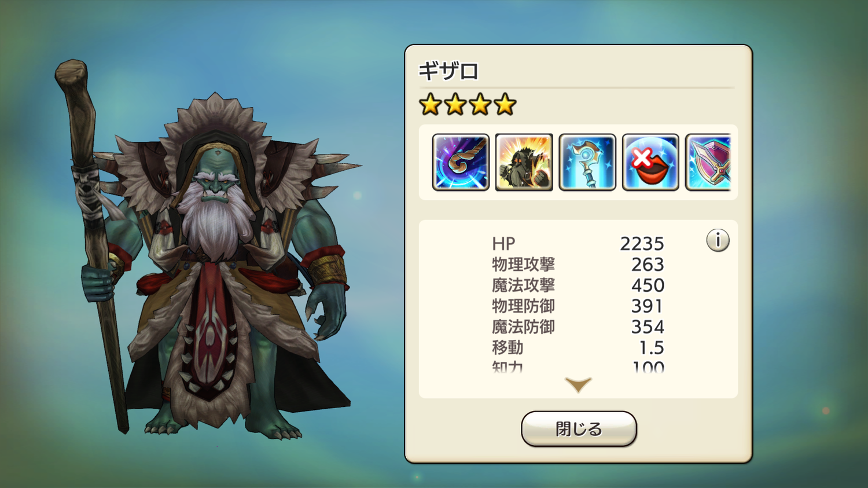Tap the partially visible shield skill icon
This screenshot has height=488, width=868.
(708, 162)
